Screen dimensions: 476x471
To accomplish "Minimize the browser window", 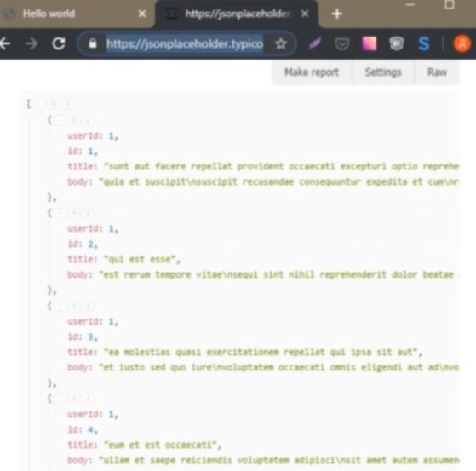I will [410, 4].
